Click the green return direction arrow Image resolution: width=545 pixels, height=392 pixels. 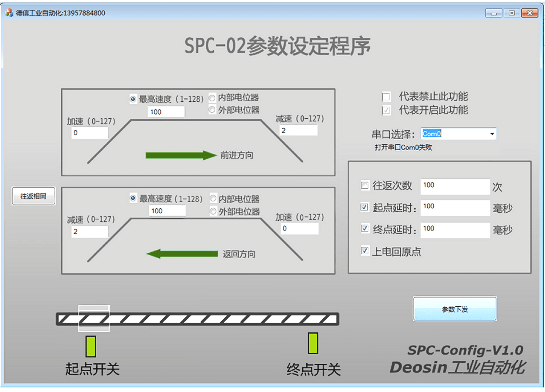(182, 254)
